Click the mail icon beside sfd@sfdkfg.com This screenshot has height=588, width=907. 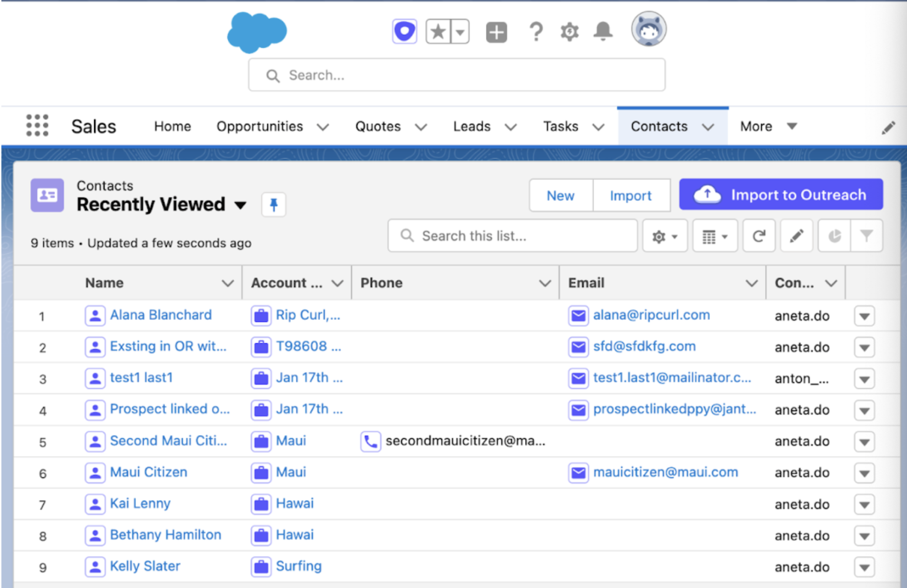(x=578, y=347)
